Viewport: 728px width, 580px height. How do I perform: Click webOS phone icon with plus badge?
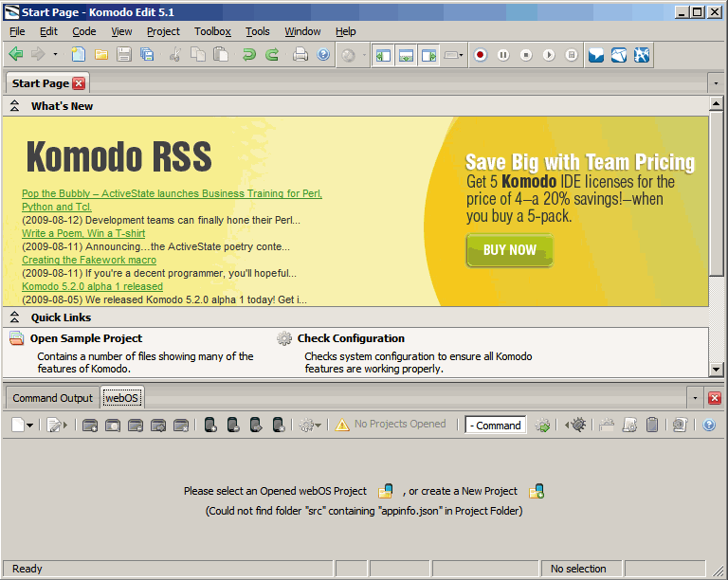[x=210, y=425]
